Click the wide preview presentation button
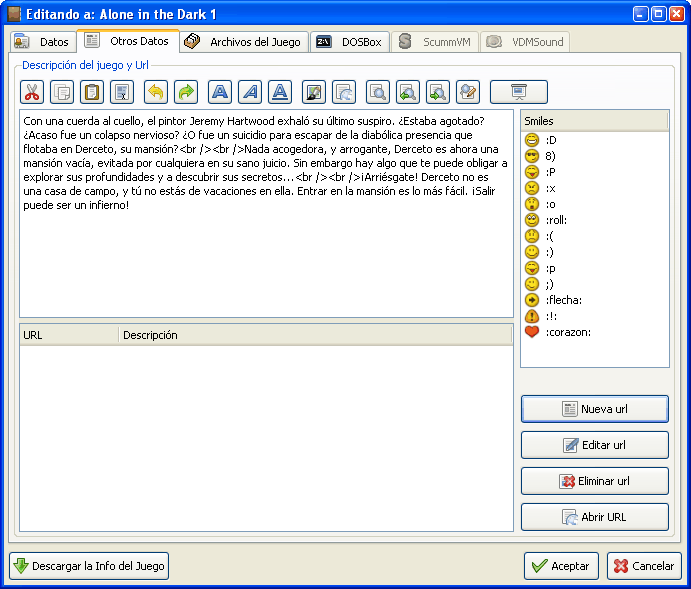 coord(519,92)
